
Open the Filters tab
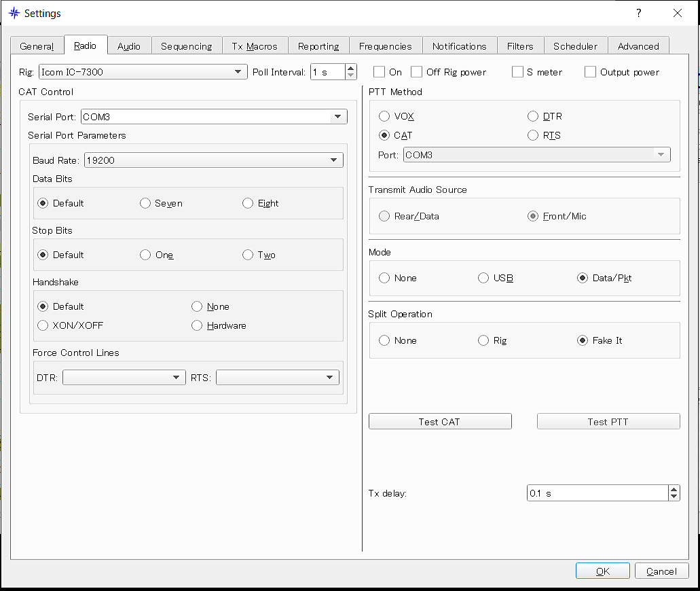[520, 46]
